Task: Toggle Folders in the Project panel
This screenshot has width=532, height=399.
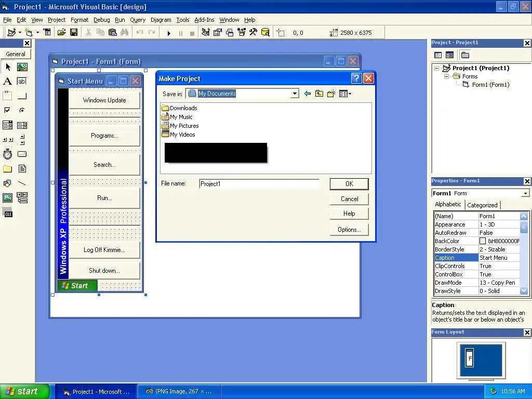Action: point(465,55)
